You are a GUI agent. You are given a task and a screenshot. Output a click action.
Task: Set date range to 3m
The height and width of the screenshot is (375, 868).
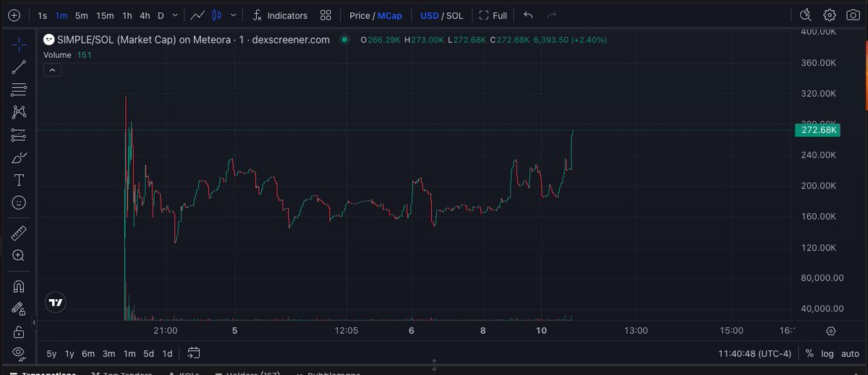coord(109,353)
